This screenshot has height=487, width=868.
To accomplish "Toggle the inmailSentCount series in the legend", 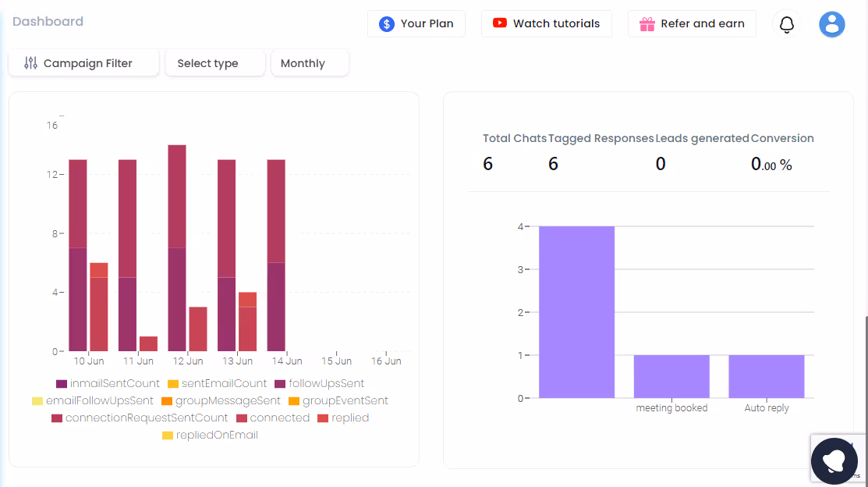I will coord(113,383).
